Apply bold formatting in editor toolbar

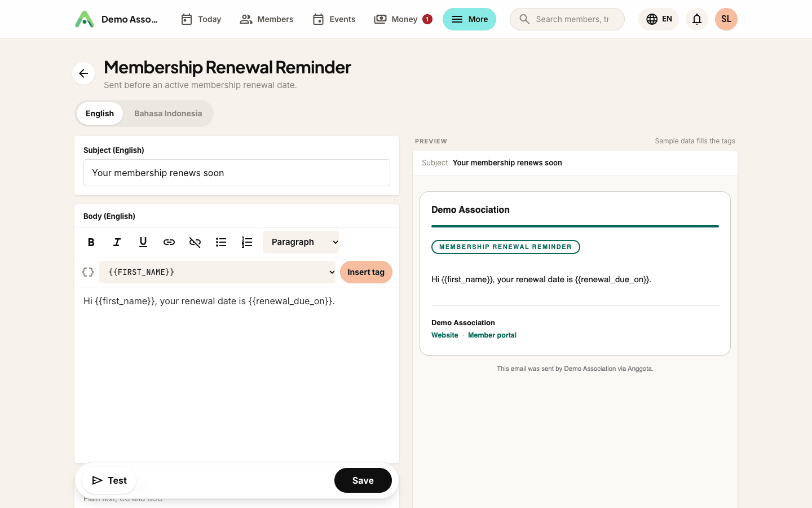pos(91,242)
